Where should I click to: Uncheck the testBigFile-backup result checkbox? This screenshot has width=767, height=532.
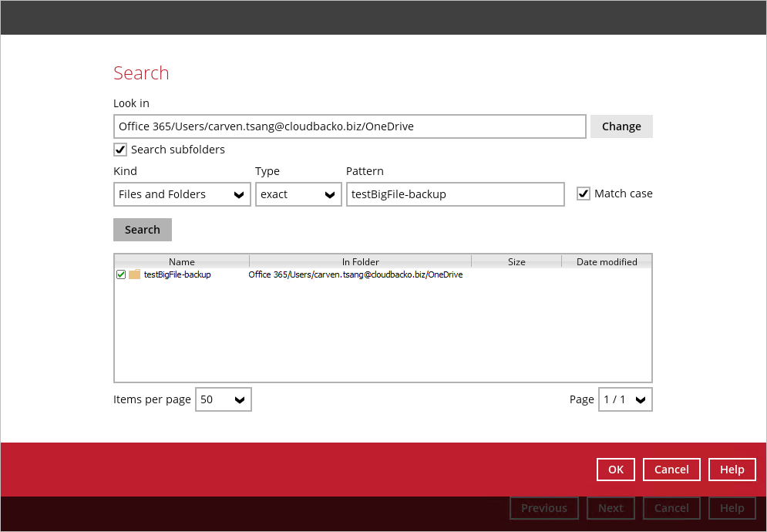click(x=121, y=274)
